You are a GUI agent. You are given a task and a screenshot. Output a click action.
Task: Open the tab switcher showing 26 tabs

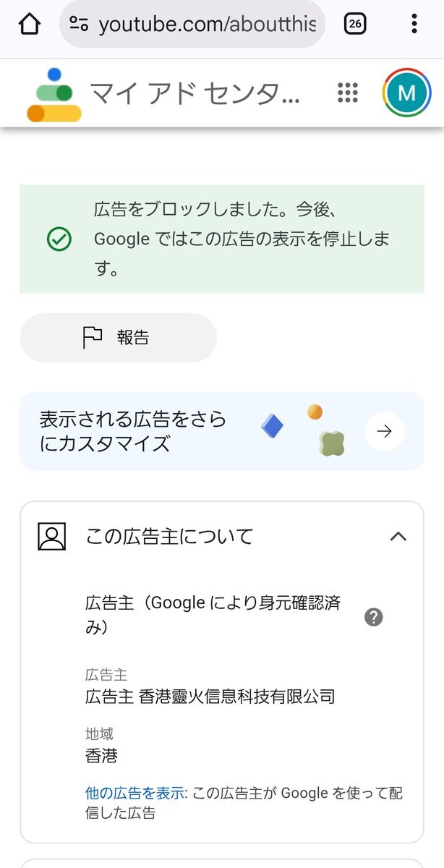pos(355,24)
